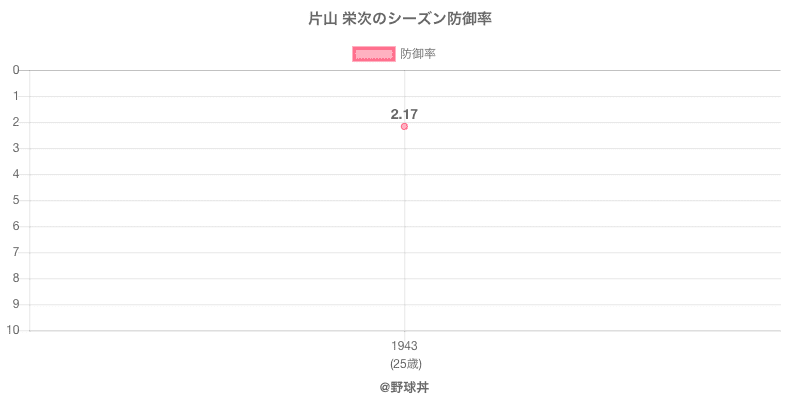Click the 7 y-axis tick label
Viewport: 800px width, 400px height.
point(17,252)
